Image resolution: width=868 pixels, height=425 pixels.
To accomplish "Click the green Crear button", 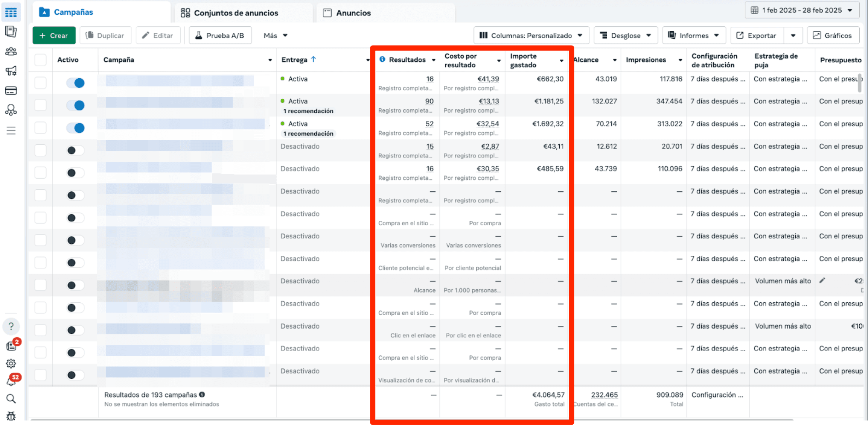I will pos(54,35).
